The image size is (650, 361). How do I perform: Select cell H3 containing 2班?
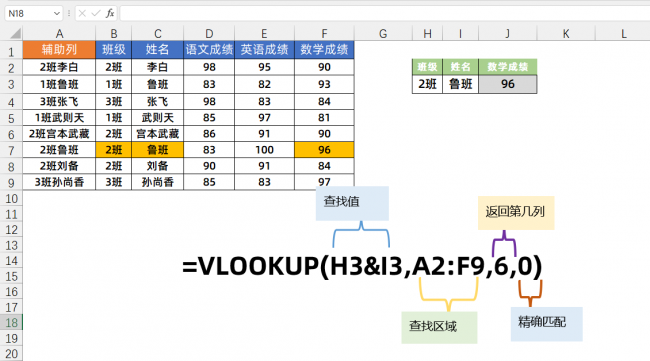tap(427, 84)
